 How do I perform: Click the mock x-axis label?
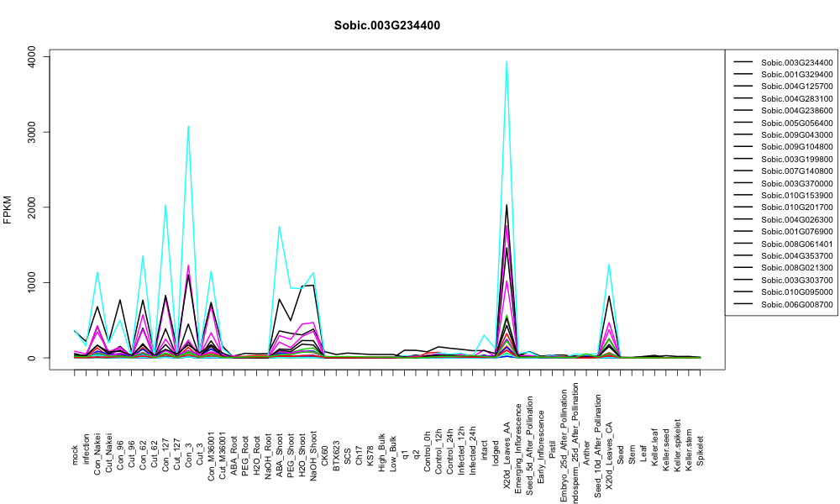75,455
